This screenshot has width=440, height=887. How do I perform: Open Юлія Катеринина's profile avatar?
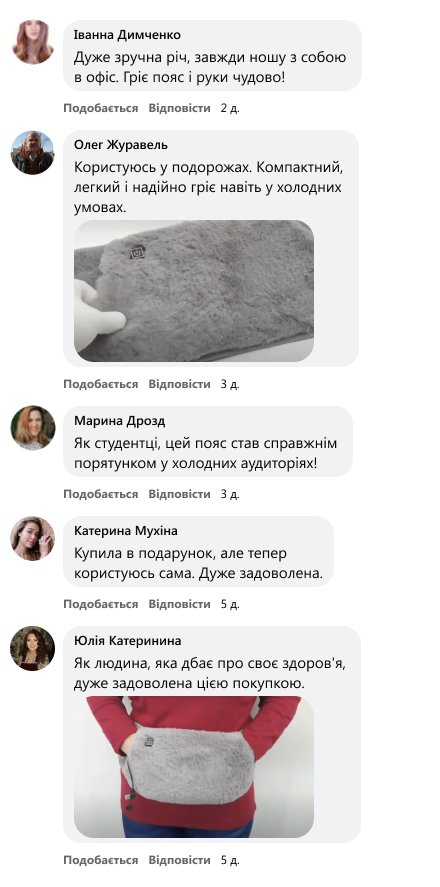33,648
